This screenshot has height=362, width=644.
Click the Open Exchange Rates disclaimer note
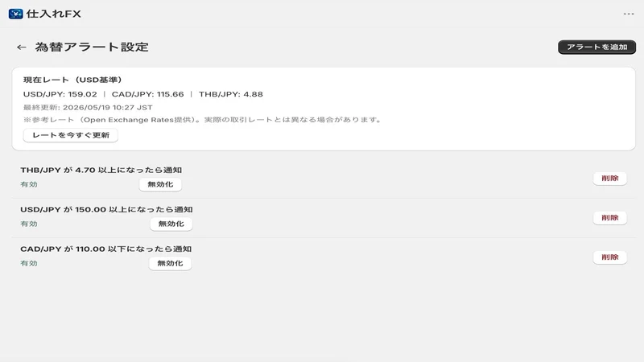pyautogui.click(x=204, y=120)
